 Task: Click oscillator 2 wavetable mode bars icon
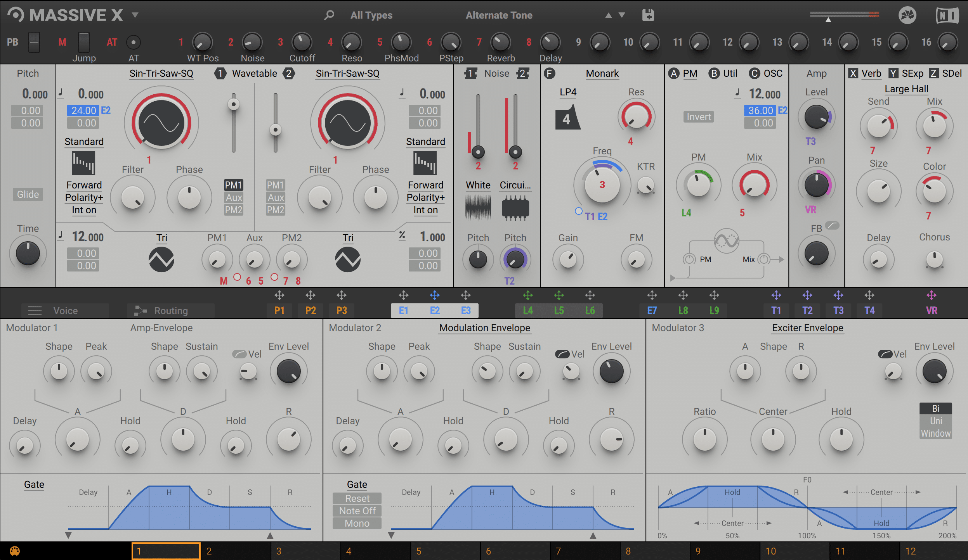coord(425,163)
